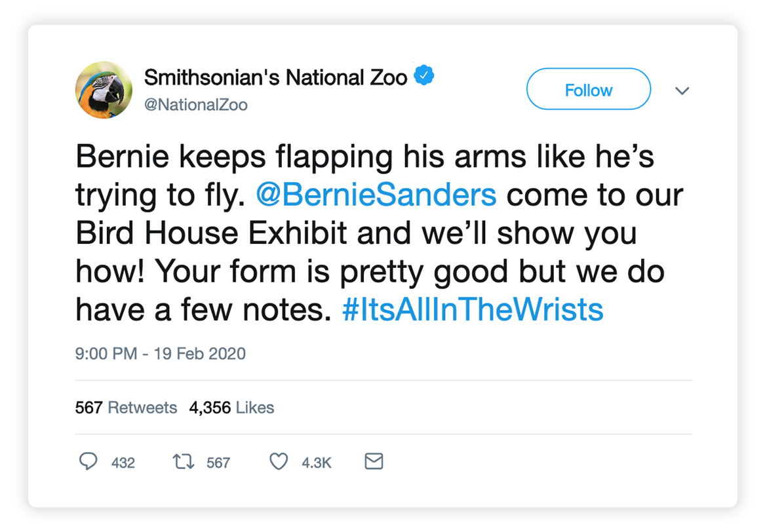The width and height of the screenshot is (767, 532).
Task: Open the @BernieSanders mention
Action: [378, 195]
